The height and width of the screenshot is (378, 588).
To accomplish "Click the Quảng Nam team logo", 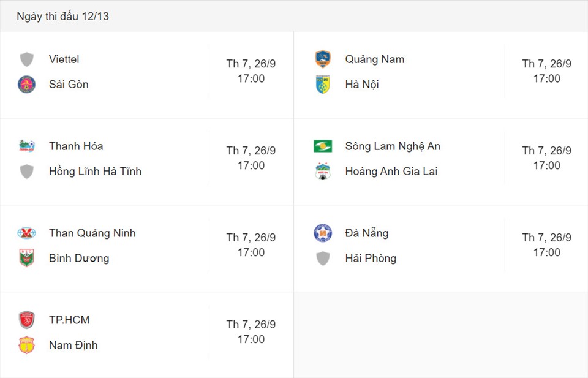I will (x=323, y=59).
